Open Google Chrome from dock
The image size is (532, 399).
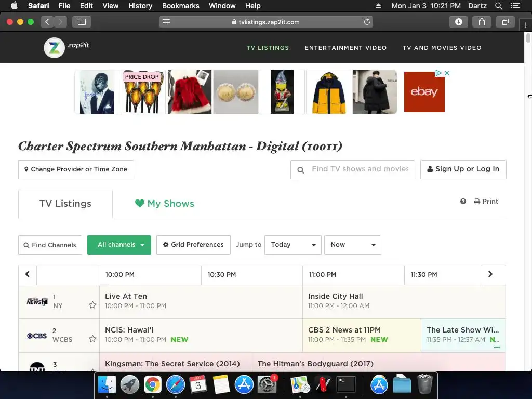click(152, 385)
